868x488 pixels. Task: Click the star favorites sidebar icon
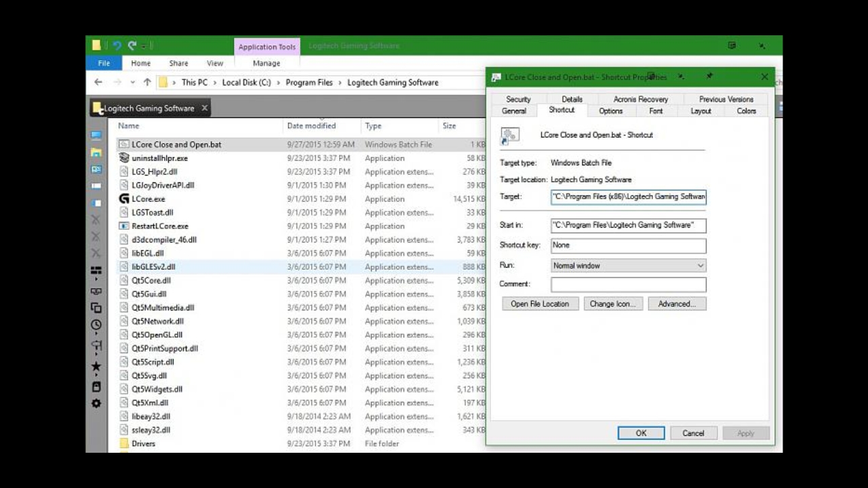96,367
